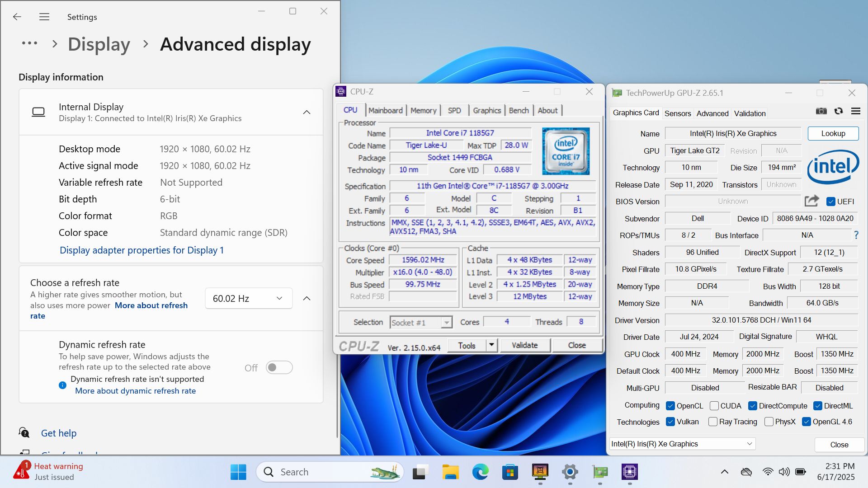Image resolution: width=868 pixels, height=488 pixels.
Task: Switch to Memory tab in CPU-Z
Action: [x=423, y=110]
